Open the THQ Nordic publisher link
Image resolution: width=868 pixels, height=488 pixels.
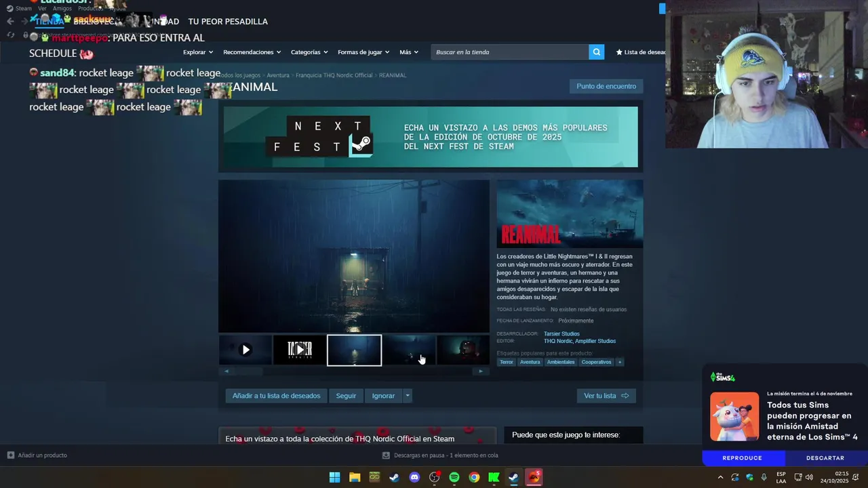557,342
